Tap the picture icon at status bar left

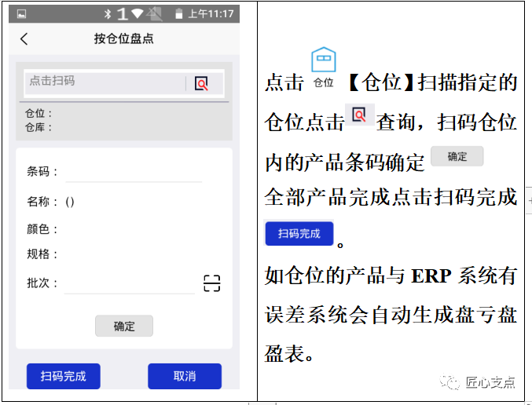[21, 13]
